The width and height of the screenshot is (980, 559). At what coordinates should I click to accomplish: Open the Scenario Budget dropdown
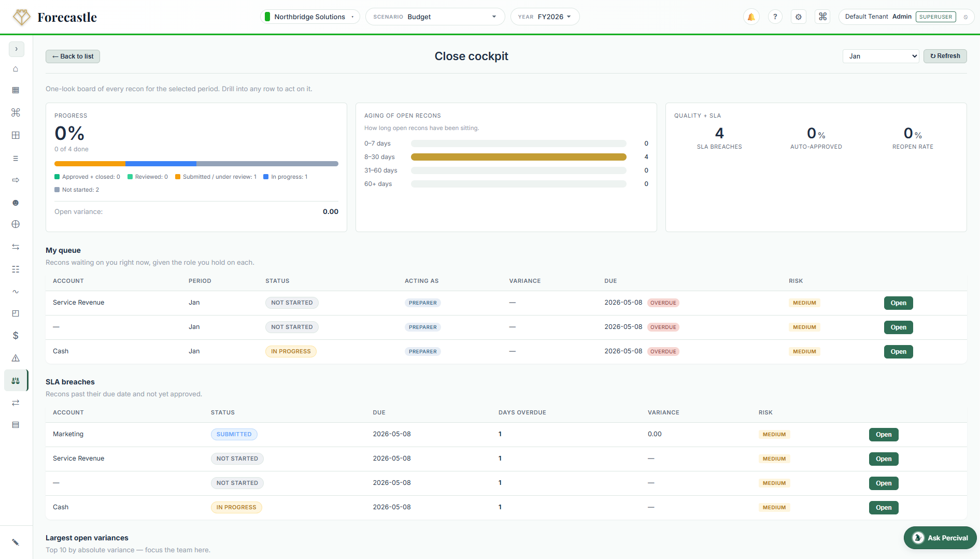pyautogui.click(x=435, y=17)
